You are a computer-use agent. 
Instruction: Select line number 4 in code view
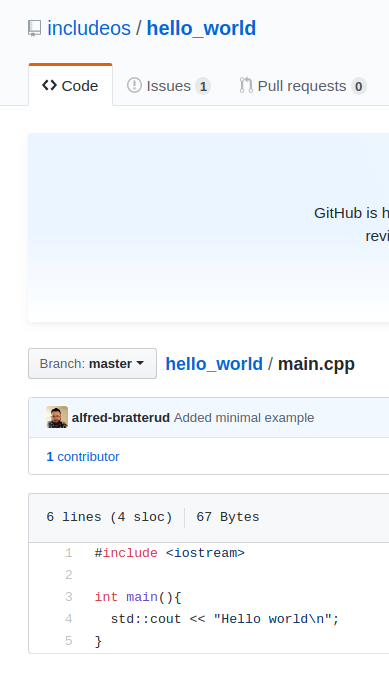tap(68, 619)
